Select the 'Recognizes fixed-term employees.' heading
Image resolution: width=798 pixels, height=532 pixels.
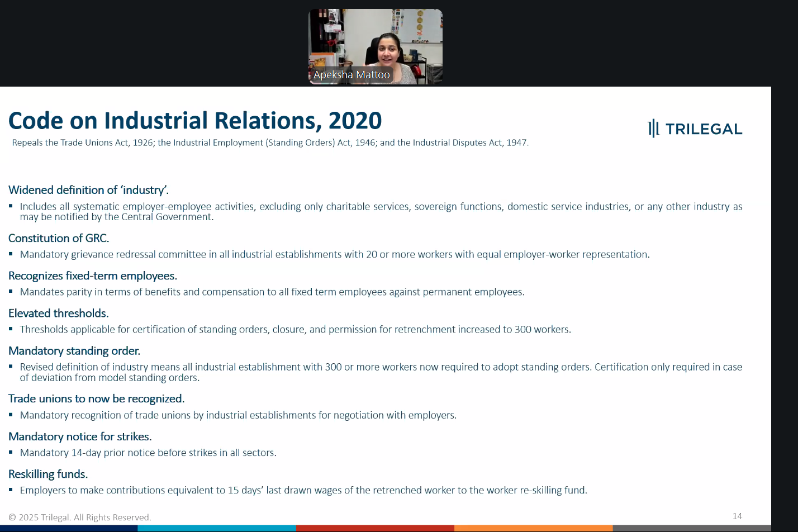[x=92, y=275]
